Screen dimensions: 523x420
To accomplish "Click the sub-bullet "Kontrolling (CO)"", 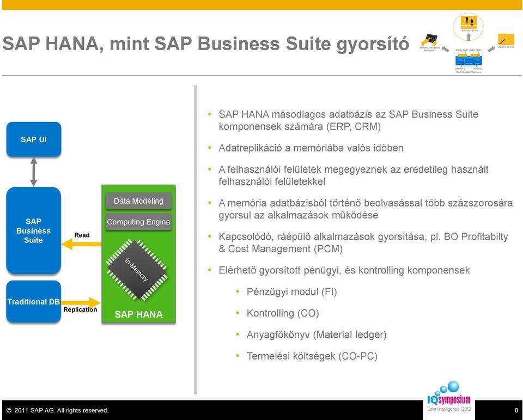I will click(283, 313).
